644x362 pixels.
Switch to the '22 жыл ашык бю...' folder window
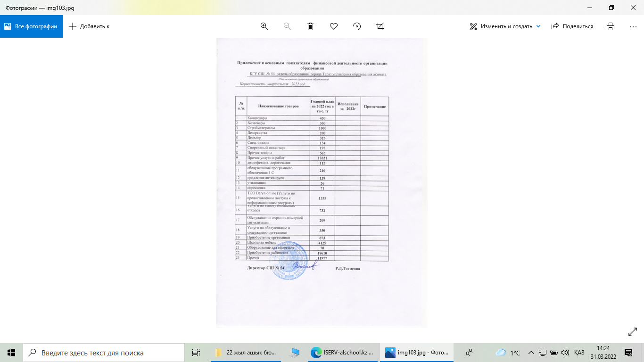pos(246,353)
